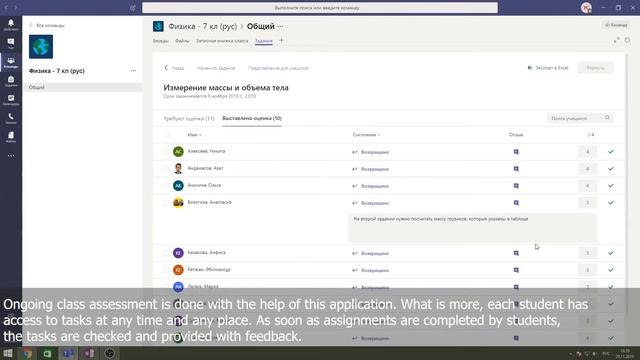Viewport: 640px width, 360px height.
Task: Click the top search and command box
Action: [320, 8]
